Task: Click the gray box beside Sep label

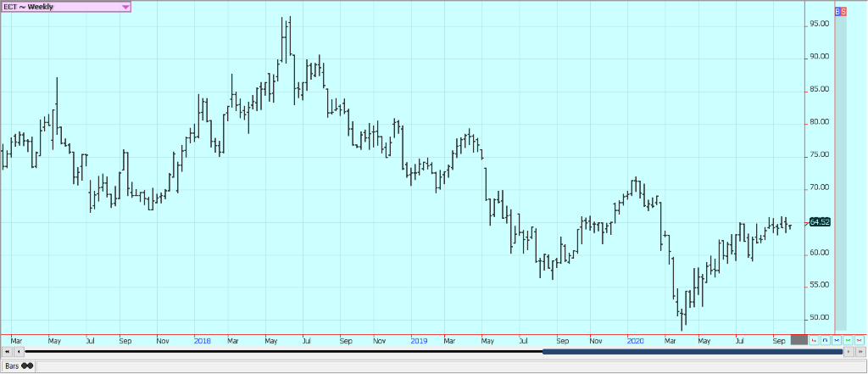Action: coord(799,340)
